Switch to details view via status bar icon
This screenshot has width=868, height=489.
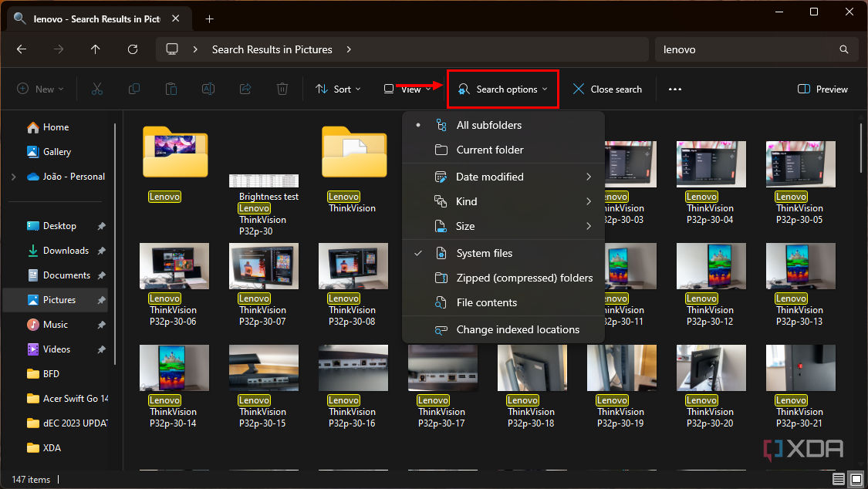click(x=838, y=479)
